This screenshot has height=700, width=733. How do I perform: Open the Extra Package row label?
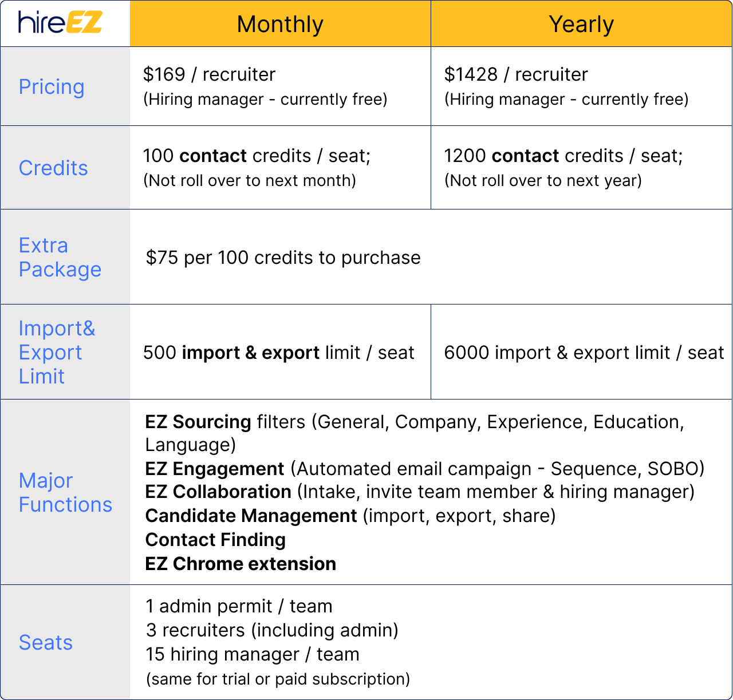(60, 257)
